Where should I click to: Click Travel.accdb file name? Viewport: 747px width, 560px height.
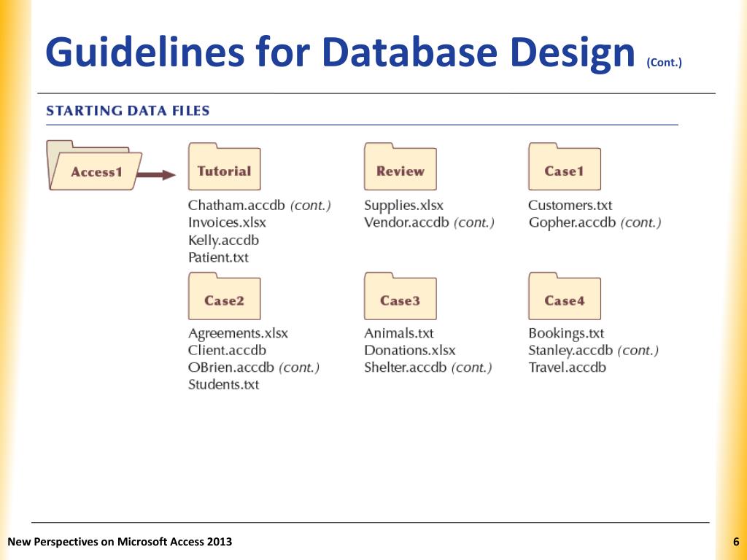(567, 367)
